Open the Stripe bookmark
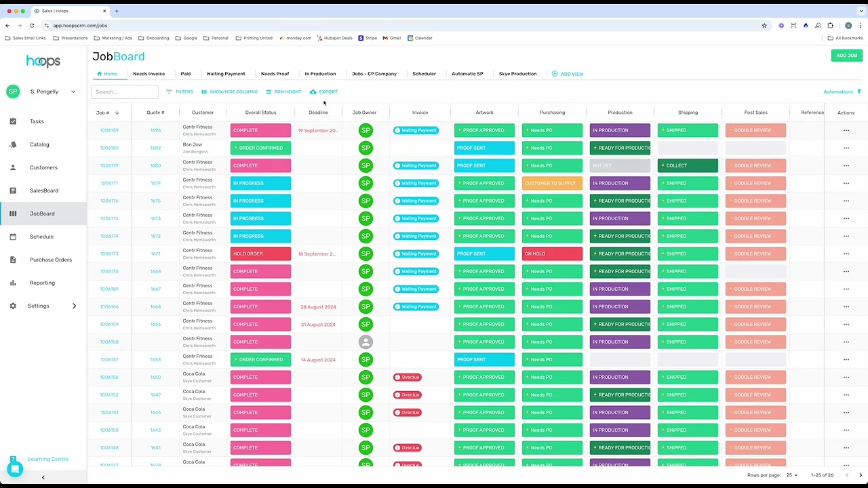The height and width of the screenshot is (488, 868). point(368,38)
